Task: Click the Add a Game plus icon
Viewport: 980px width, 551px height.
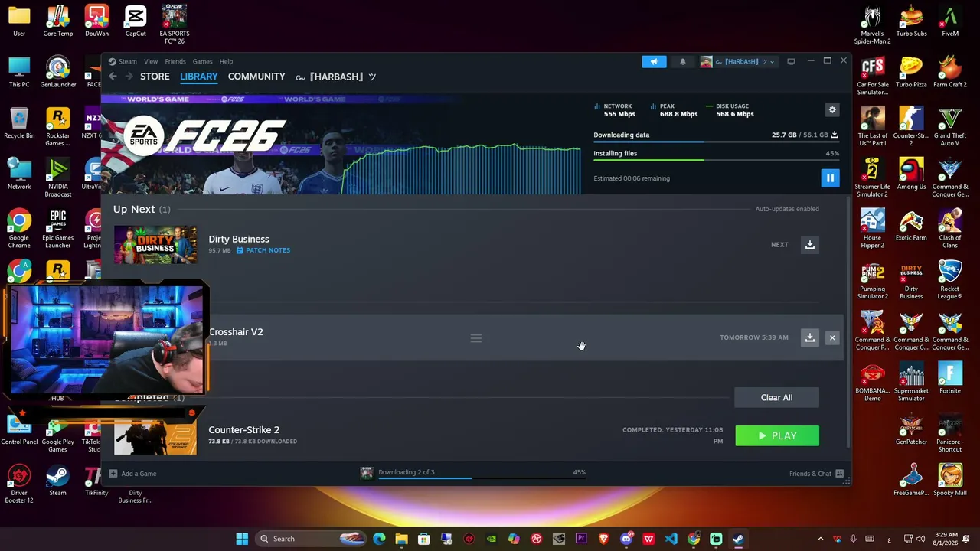Action: click(x=113, y=474)
